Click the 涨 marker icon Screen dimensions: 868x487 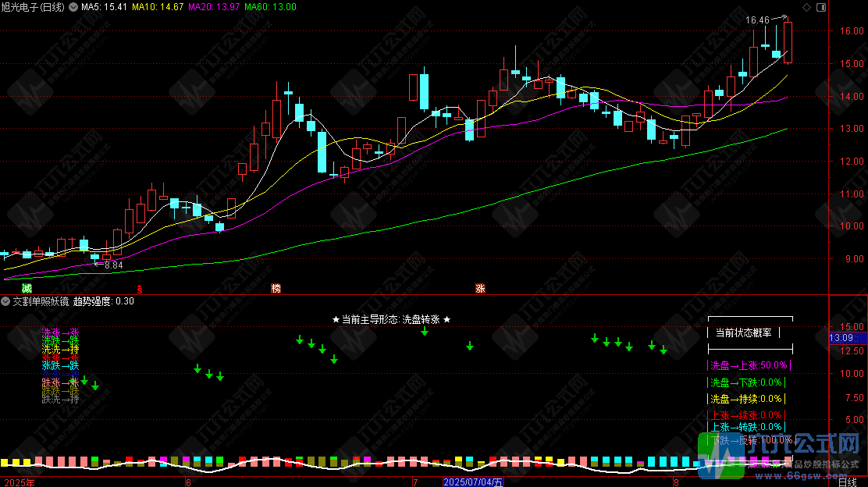(x=480, y=288)
